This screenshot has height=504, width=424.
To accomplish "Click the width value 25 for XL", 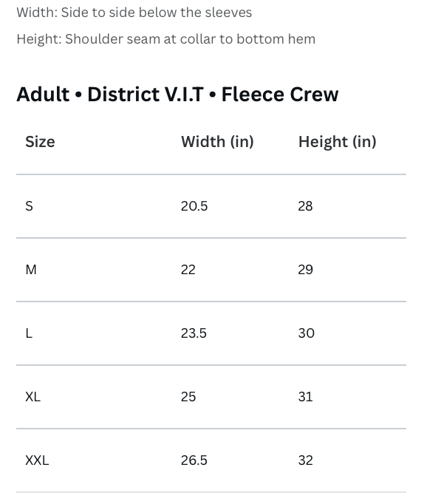I will (x=188, y=397).
